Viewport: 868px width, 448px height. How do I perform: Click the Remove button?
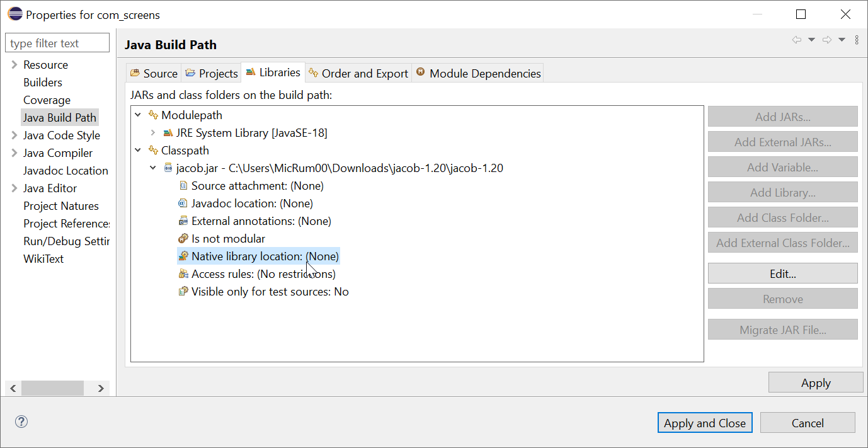pyautogui.click(x=783, y=299)
